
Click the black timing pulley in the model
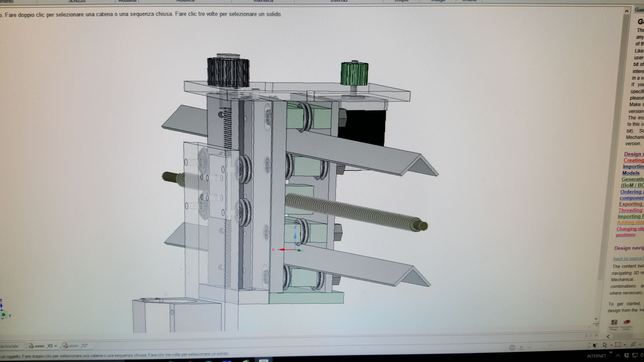[x=228, y=72]
